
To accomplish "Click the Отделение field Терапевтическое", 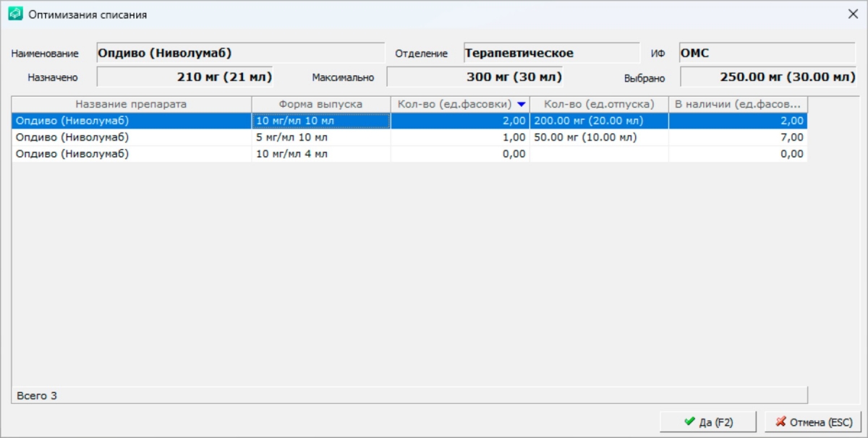I will [x=552, y=53].
